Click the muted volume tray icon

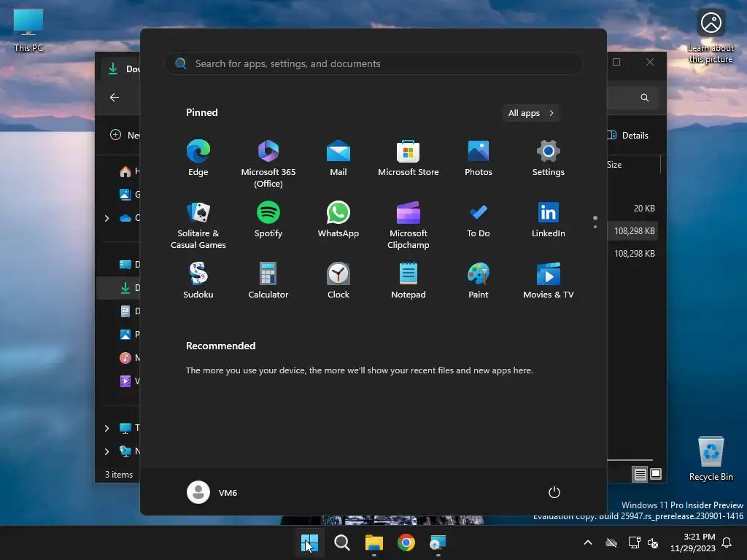coord(653,542)
